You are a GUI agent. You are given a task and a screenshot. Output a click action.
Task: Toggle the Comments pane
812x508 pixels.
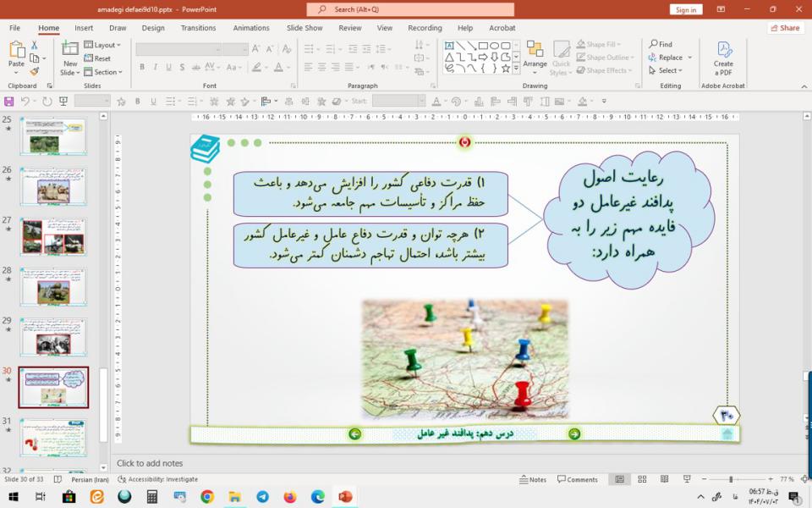(x=577, y=479)
